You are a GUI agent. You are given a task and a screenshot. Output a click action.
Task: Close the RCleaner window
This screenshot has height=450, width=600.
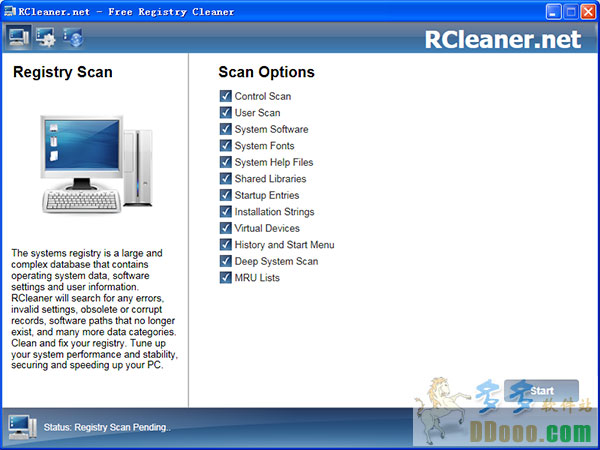[x=588, y=12]
